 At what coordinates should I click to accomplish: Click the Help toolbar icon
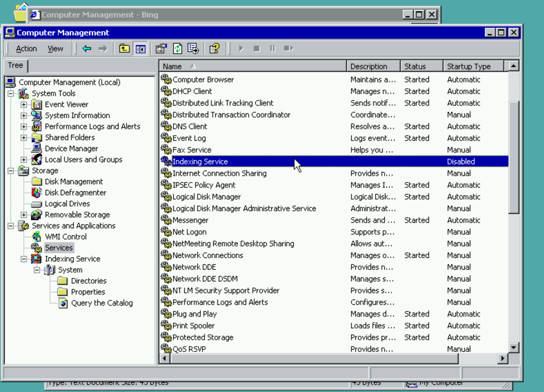pos(214,49)
